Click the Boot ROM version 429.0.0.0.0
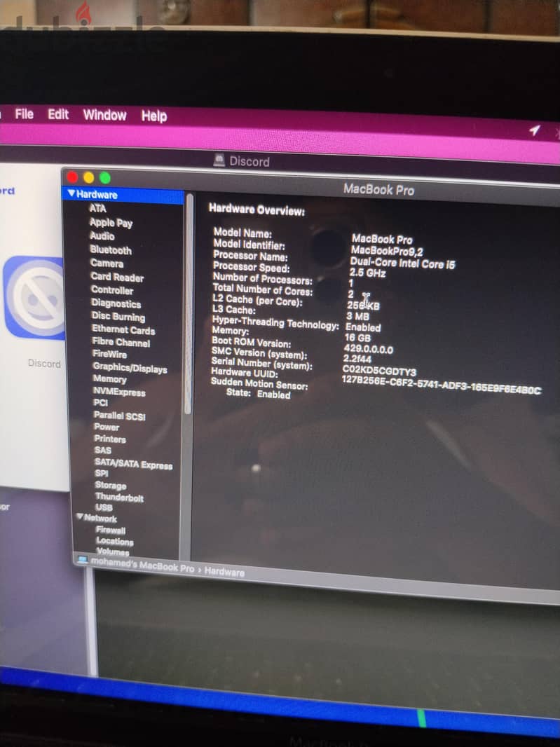The image size is (560, 747). [369, 349]
